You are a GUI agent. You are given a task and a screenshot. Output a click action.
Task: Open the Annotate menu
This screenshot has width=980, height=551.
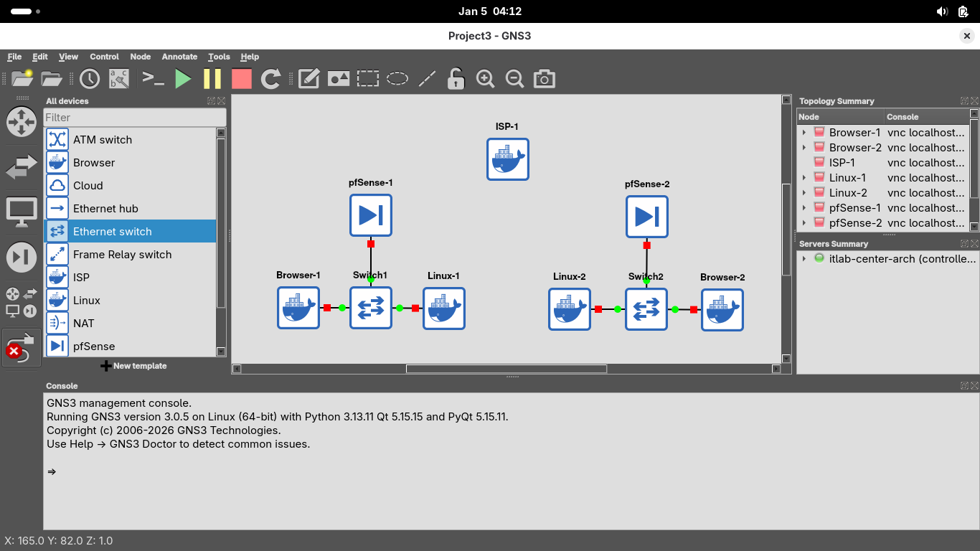tap(179, 57)
